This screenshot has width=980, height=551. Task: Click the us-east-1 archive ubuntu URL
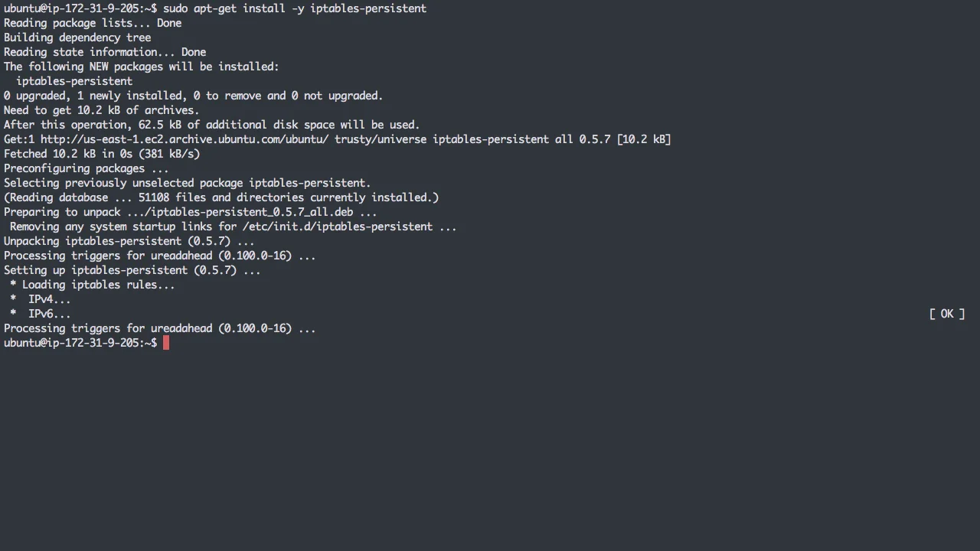point(185,139)
